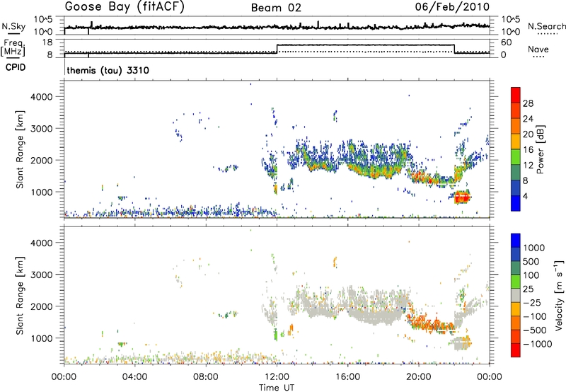This screenshot has width=566, height=392.
Task: Click the Velocity [m s-1] colorbar label
Action: click(x=558, y=295)
